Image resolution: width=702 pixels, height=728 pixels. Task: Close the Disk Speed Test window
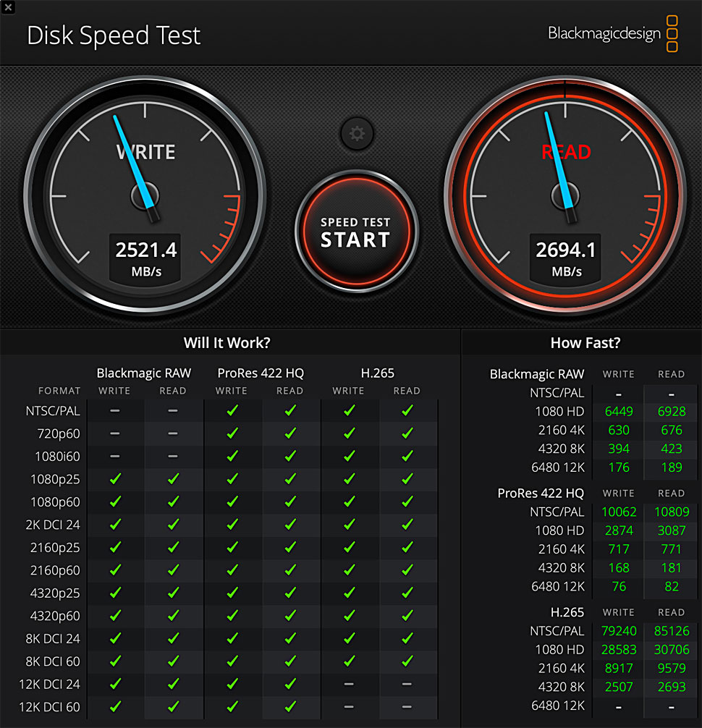8,7
